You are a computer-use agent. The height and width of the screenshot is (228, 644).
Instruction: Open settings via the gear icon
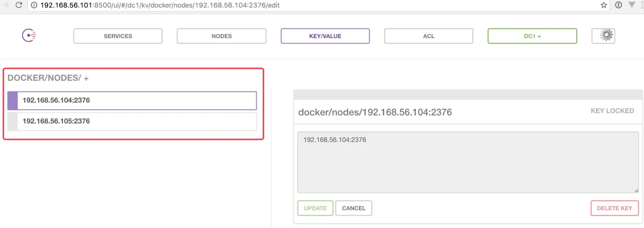pos(604,36)
